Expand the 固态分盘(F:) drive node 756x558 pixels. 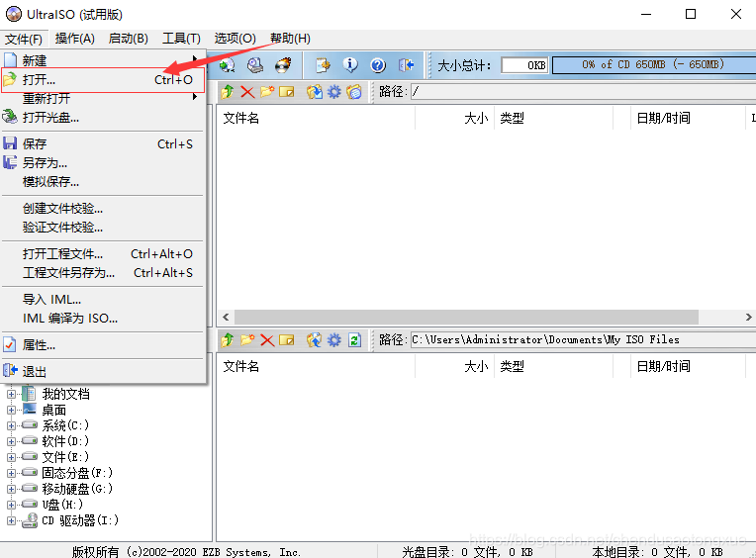11,473
